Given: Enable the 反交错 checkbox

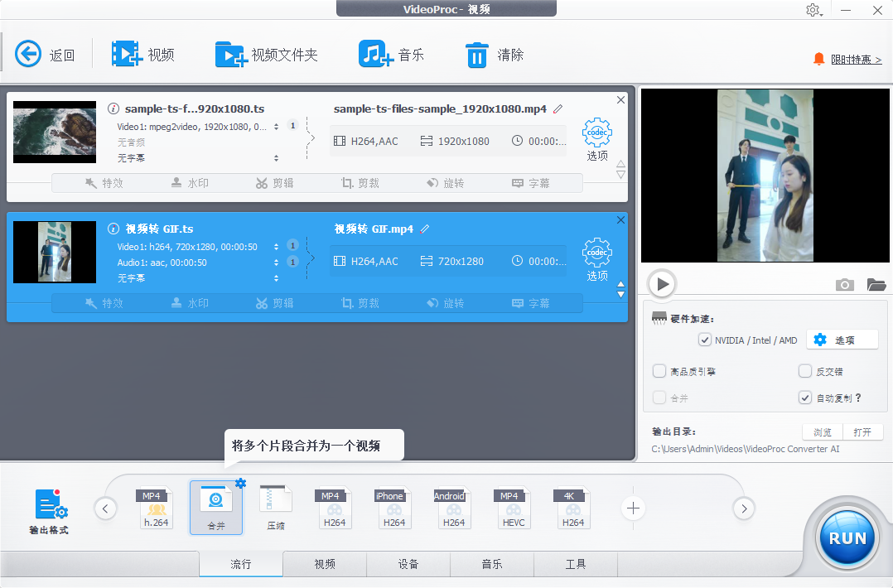Looking at the screenshot, I should (805, 371).
